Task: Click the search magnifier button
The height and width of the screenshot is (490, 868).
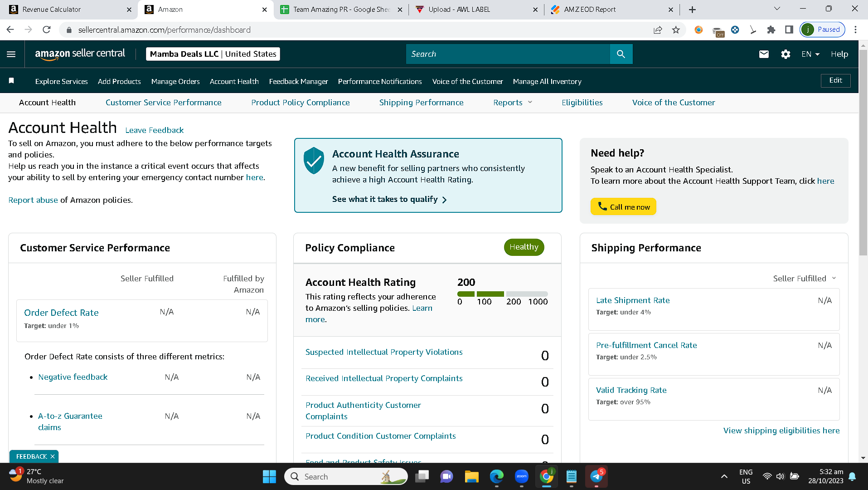Action: pos(621,54)
